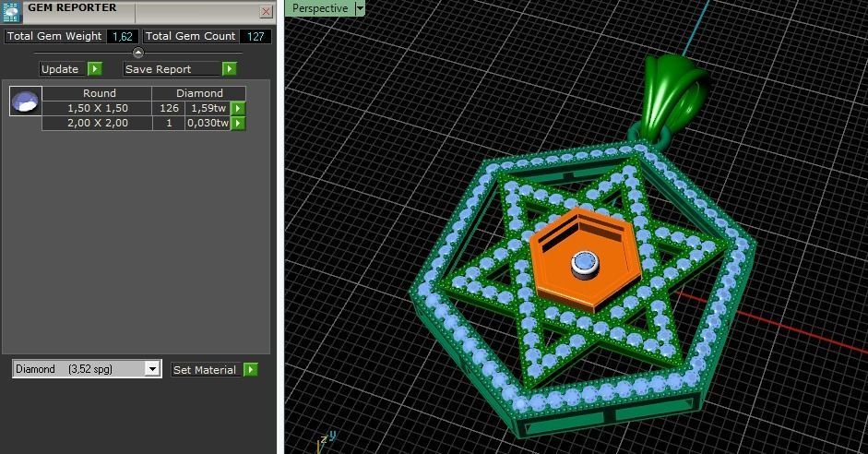Select the 2,00 X 2,00 gem size cell

pos(98,123)
